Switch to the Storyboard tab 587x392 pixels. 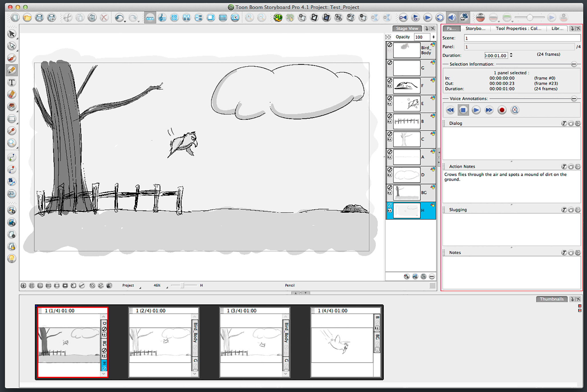pyautogui.click(x=475, y=28)
